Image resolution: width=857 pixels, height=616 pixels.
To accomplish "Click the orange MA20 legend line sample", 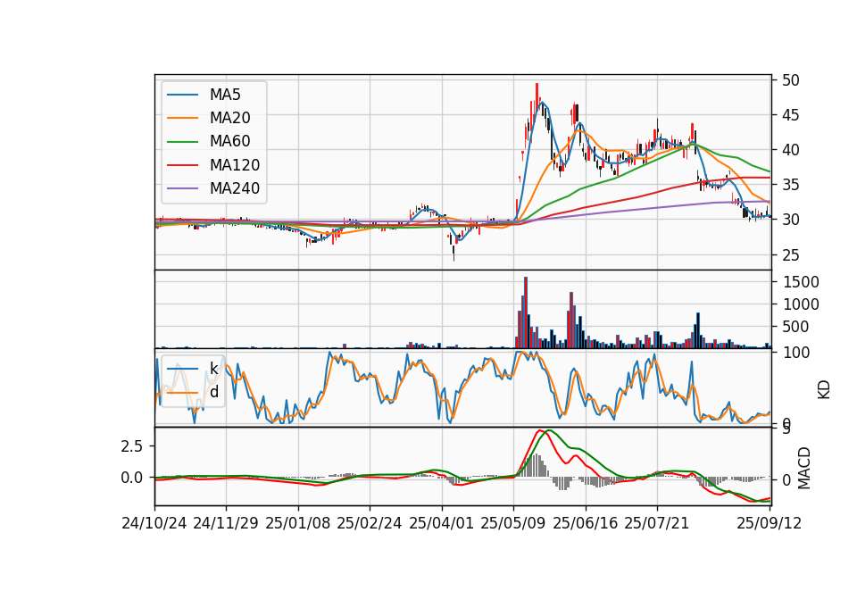I will tap(182, 118).
